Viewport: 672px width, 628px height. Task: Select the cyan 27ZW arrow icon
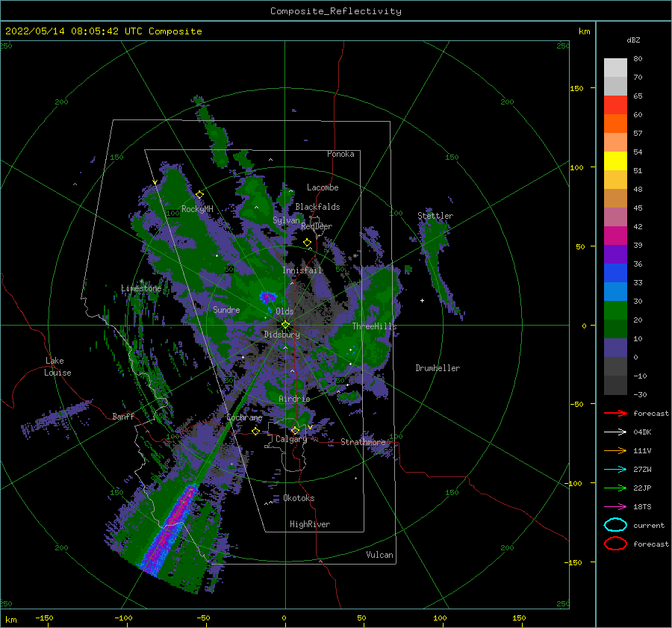[615, 470]
